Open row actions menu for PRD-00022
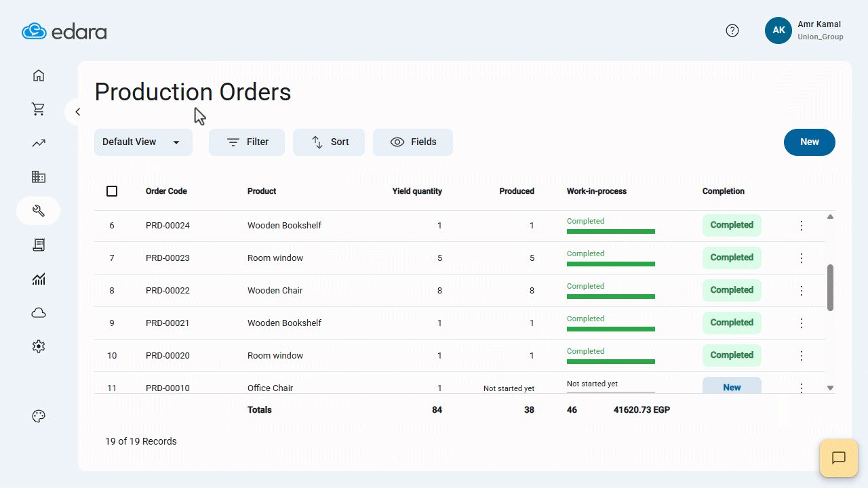This screenshot has width=868, height=488. (802, 291)
